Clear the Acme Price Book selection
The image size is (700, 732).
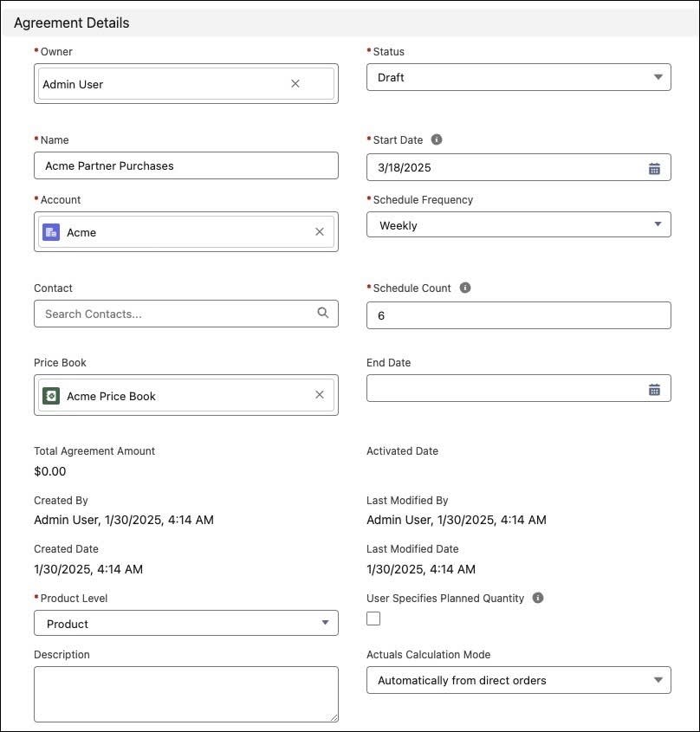(x=320, y=395)
